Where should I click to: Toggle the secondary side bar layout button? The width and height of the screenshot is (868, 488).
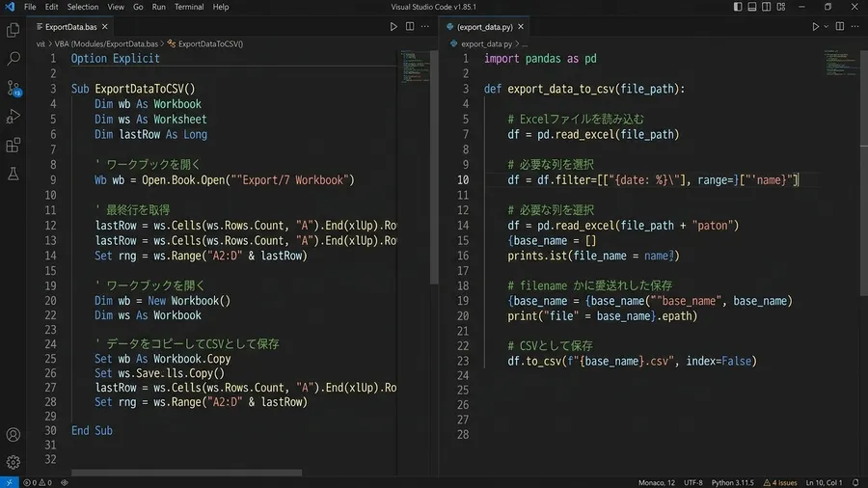coord(766,7)
